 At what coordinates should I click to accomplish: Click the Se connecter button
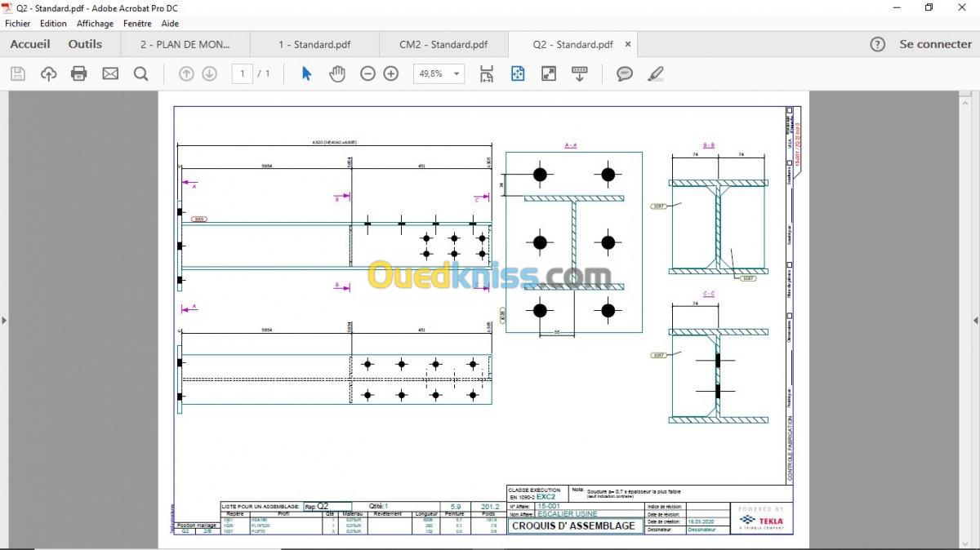point(936,45)
